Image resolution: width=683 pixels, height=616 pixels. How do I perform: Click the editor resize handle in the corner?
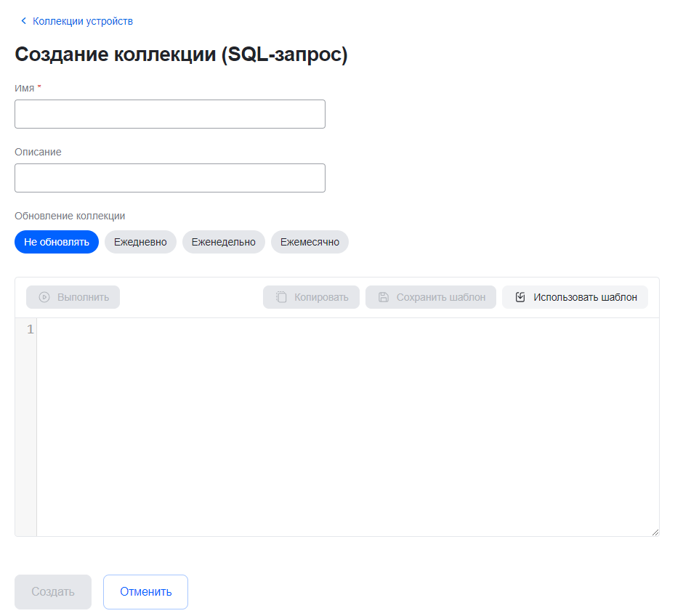pos(655,532)
